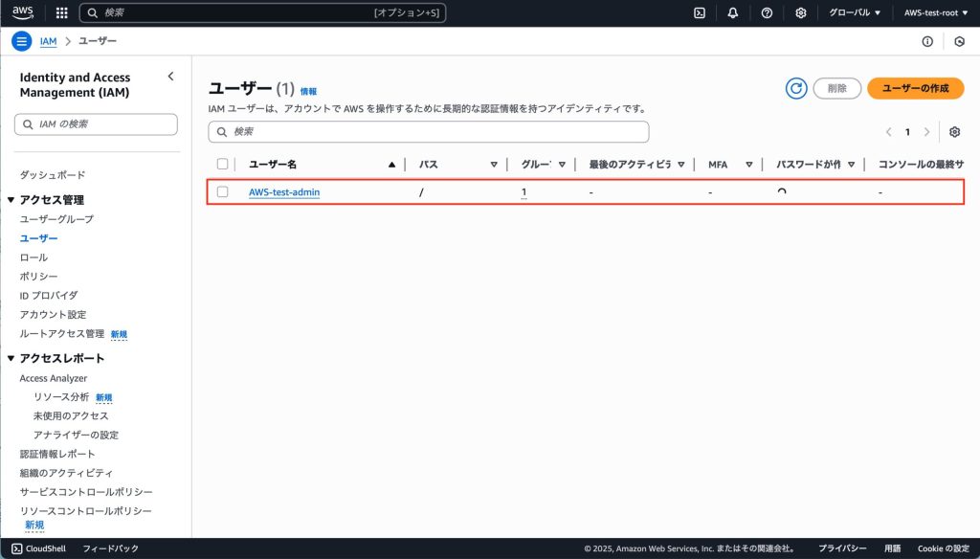Open the フィードバック link in footer
Screen dimensions: 980x559
click(111, 548)
